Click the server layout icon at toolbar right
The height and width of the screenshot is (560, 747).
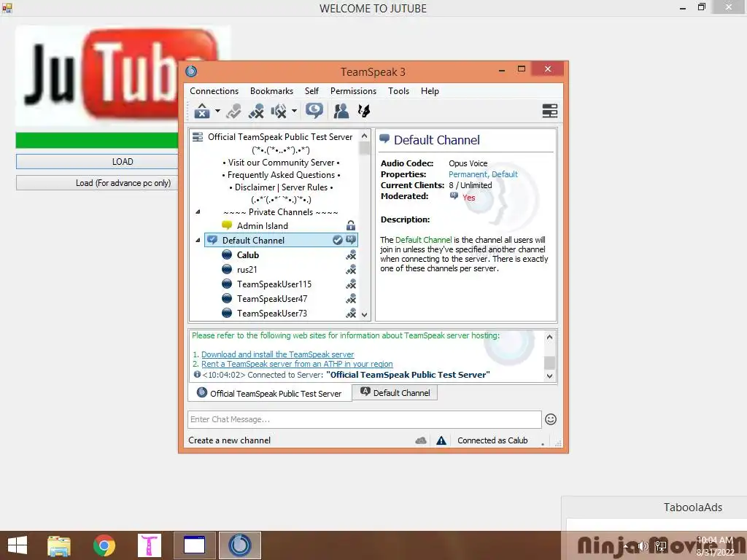coord(550,111)
